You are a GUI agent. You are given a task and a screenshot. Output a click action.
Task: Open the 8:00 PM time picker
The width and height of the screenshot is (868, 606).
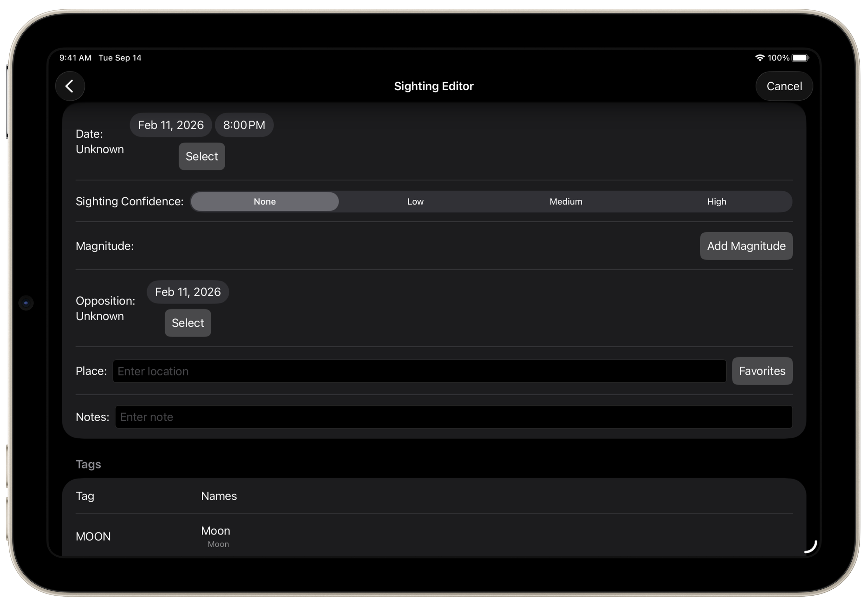[x=244, y=125]
